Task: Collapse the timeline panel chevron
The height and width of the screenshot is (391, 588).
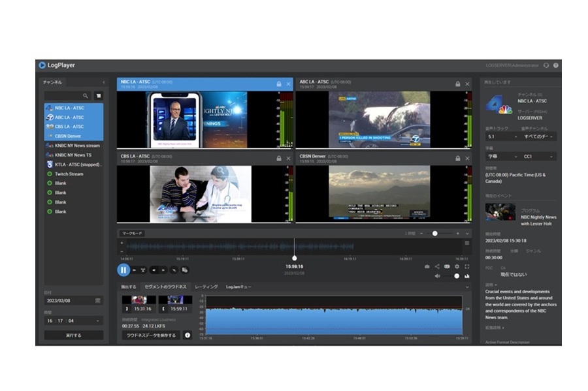Action: click(467, 233)
